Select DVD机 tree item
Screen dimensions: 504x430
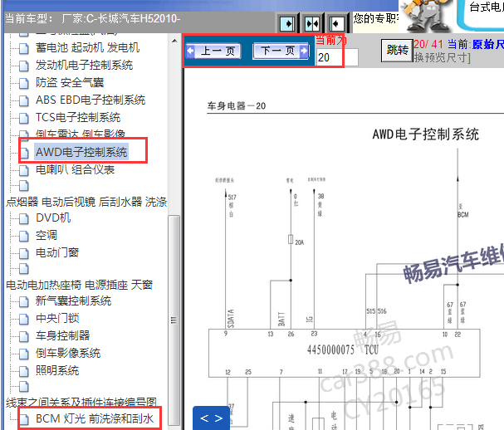tap(53, 217)
